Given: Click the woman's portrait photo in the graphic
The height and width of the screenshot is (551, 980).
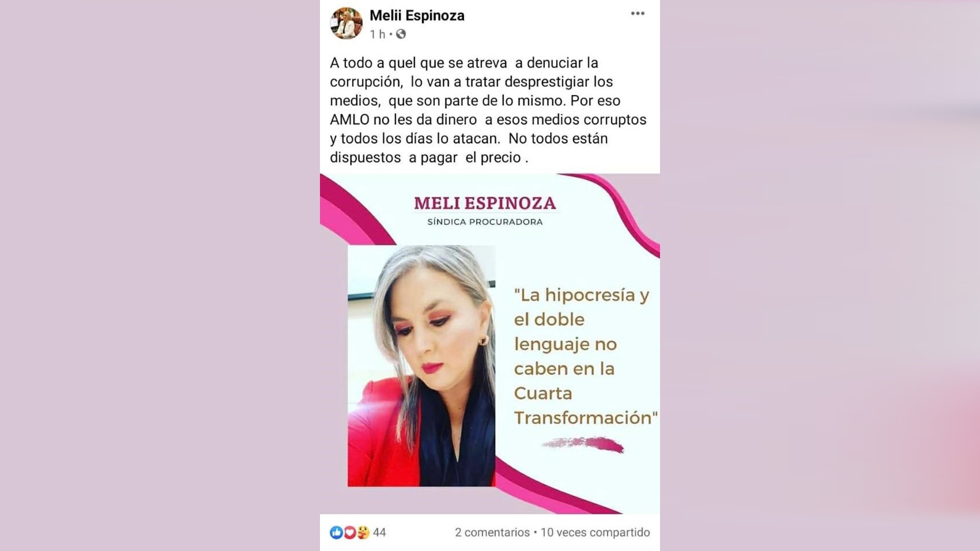Looking at the screenshot, I should click(x=421, y=366).
